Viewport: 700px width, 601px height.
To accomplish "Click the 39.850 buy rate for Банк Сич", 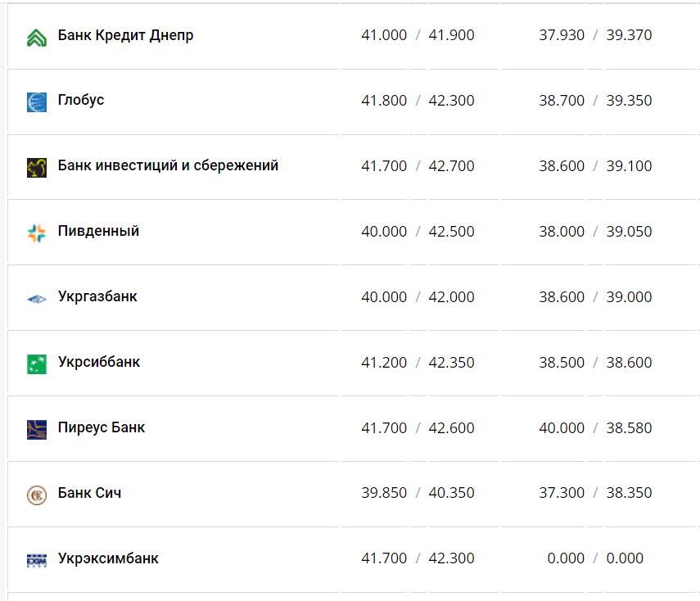I will [383, 493].
